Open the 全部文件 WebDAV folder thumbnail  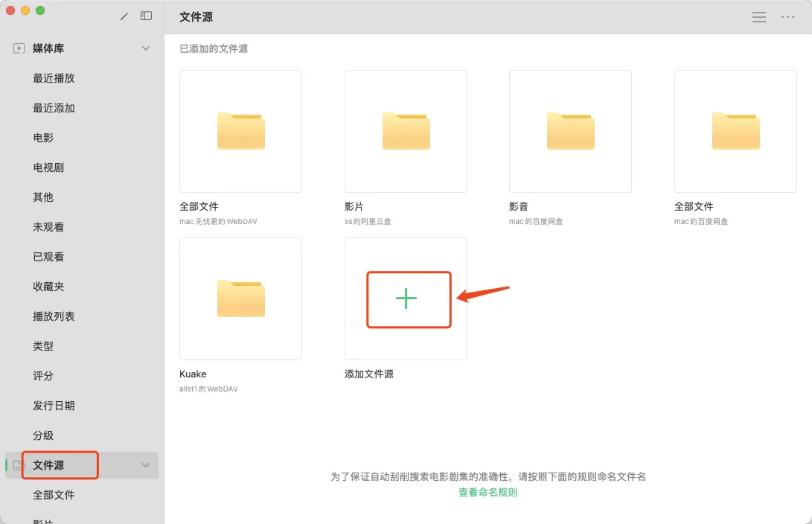[x=240, y=131]
